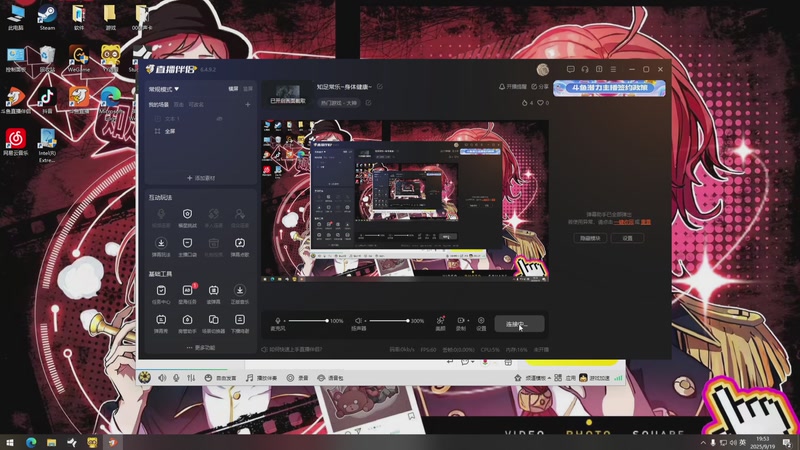Open the 房管助手 room manager assistant
This screenshot has height=450, width=800.
coord(187,323)
